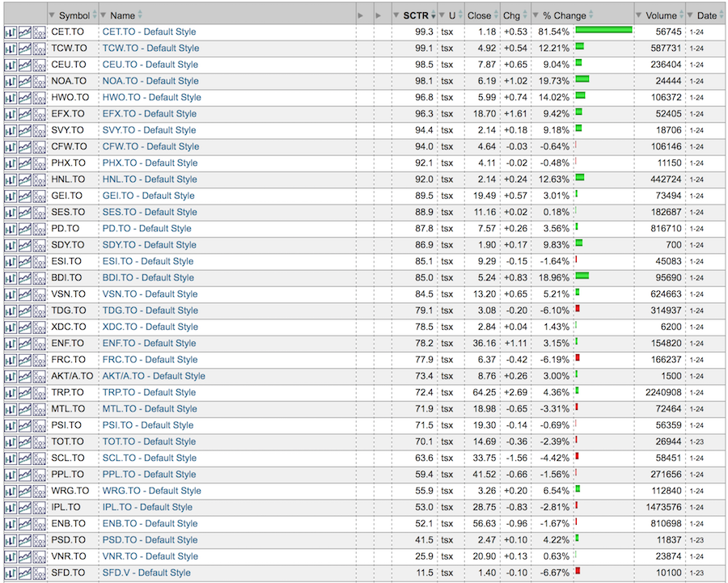This screenshot has width=728, height=583.
Task: Click the 2240908 volume value for TRP.TO
Action: click(663, 393)
